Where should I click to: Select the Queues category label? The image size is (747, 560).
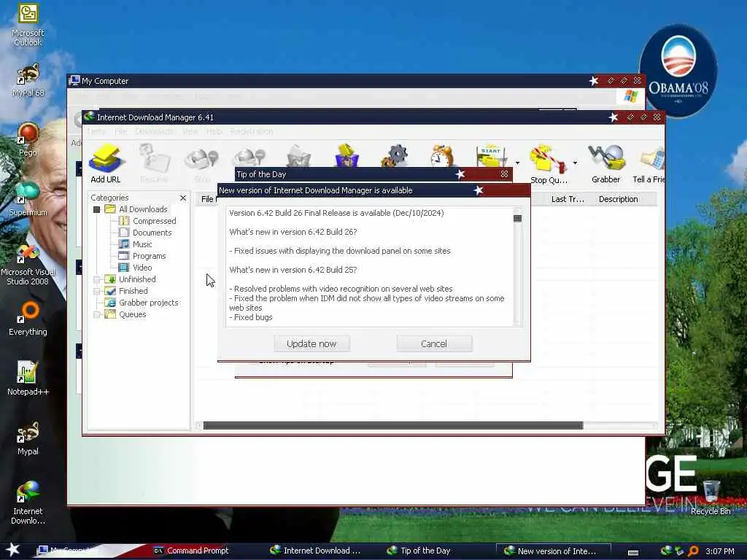[133, 314]
